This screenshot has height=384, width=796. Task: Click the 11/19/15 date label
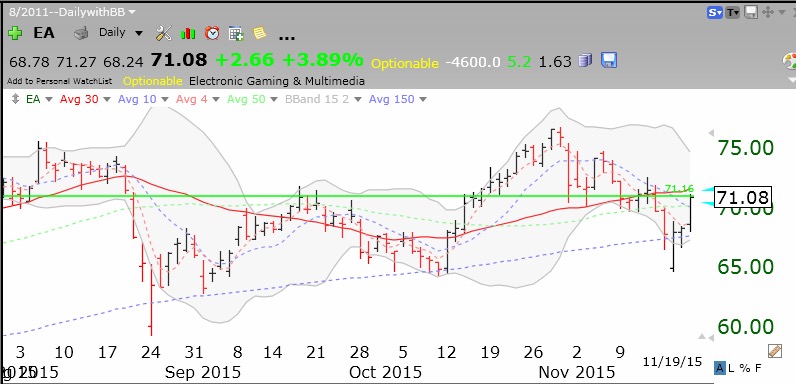click(672, 362)
